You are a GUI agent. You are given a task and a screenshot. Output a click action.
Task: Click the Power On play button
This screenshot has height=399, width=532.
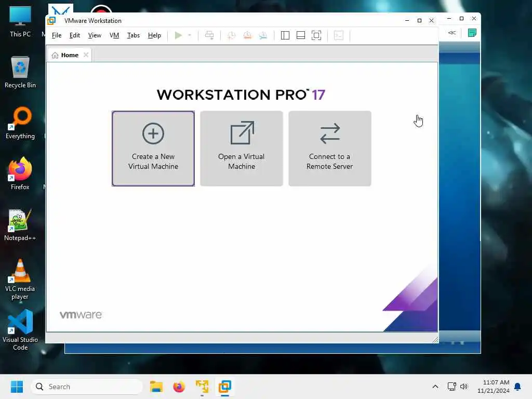click(x=179, y=35)
